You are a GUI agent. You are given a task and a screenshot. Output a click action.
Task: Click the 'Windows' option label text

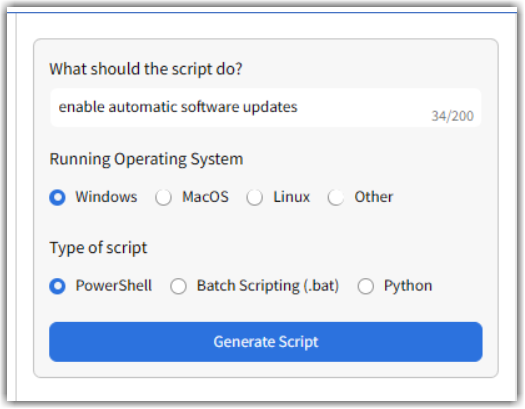106,197
